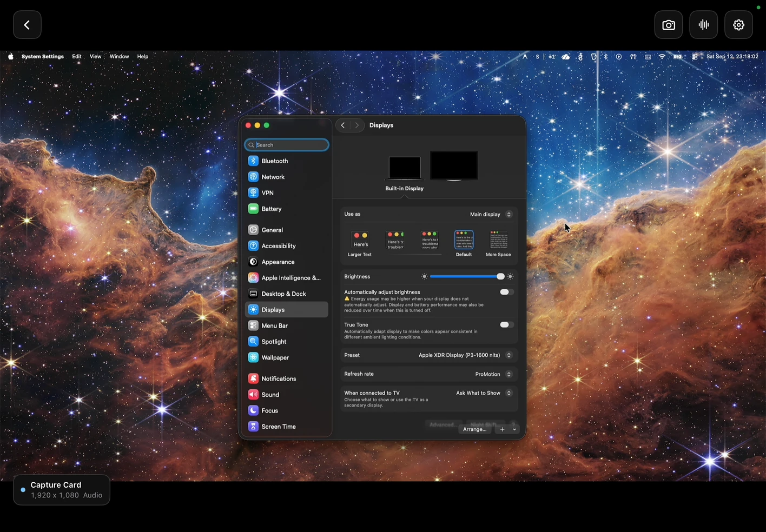The height and width of the screenshot is (532, 766).
Task: Open Bluetooth settings in sidebar
Action: (x=286, y=161)
